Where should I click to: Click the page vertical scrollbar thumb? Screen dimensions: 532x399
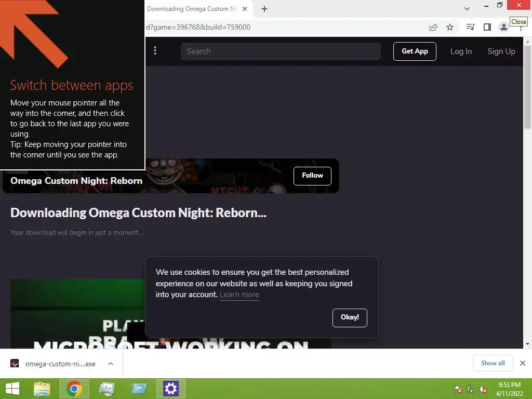(x=527, y=87)
